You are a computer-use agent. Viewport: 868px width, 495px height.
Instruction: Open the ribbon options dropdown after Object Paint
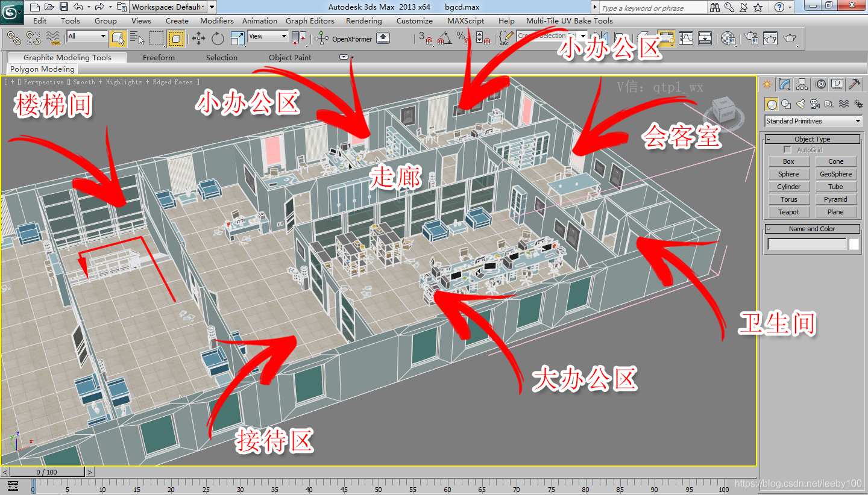345,57
